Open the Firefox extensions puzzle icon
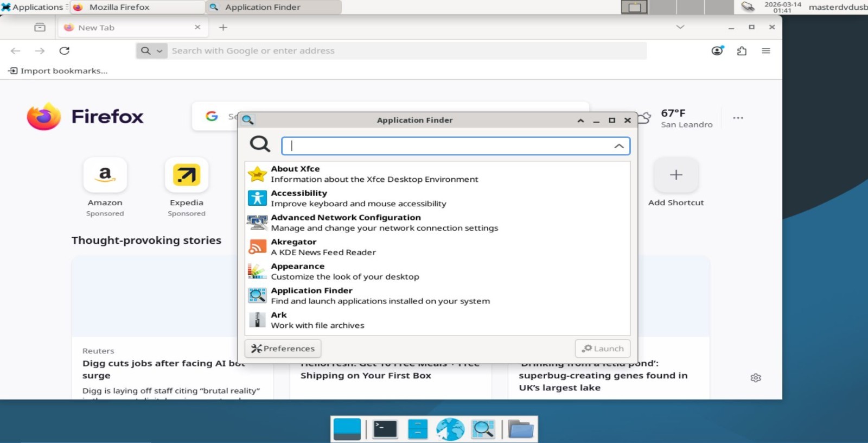Image resolution: width=868 pixels, height=443 pixels. (742, 50)
